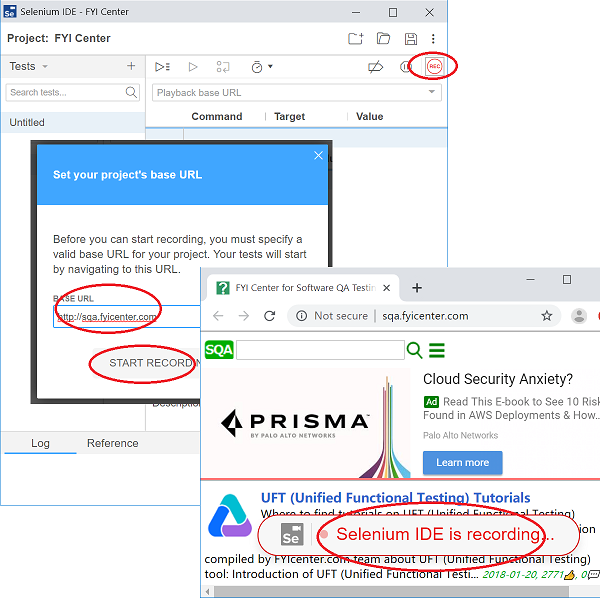Disable breakpoints icon in toolbar
The image size is (600, 600).
(375, 67)
